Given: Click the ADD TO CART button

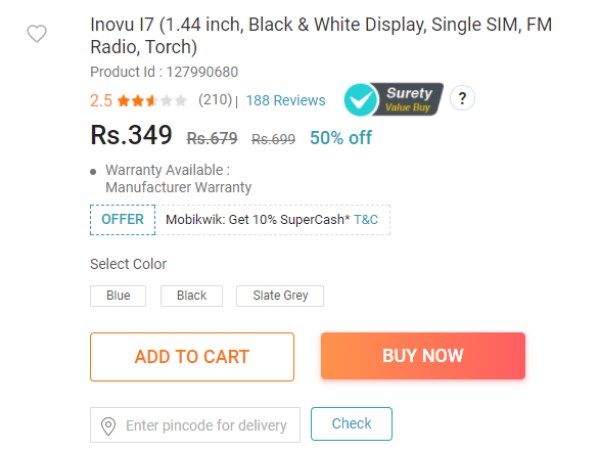Looking at the screenshot, I should (192, 357).
